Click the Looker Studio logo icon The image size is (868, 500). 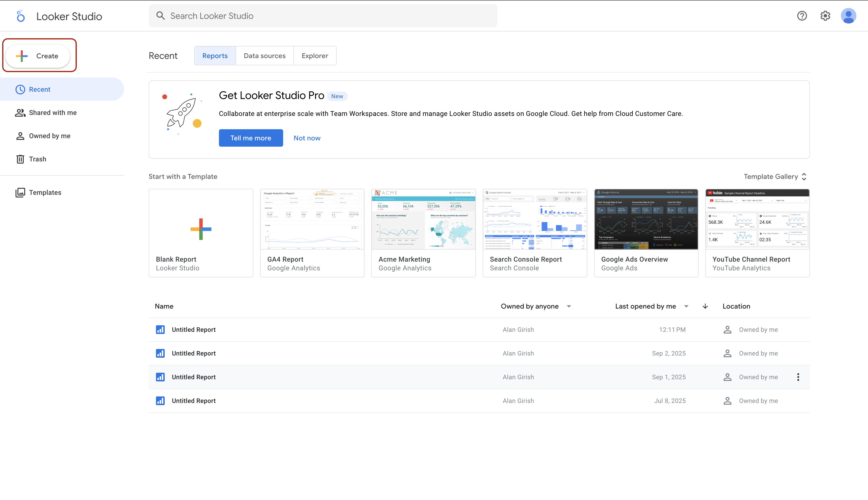coord(21,16)
